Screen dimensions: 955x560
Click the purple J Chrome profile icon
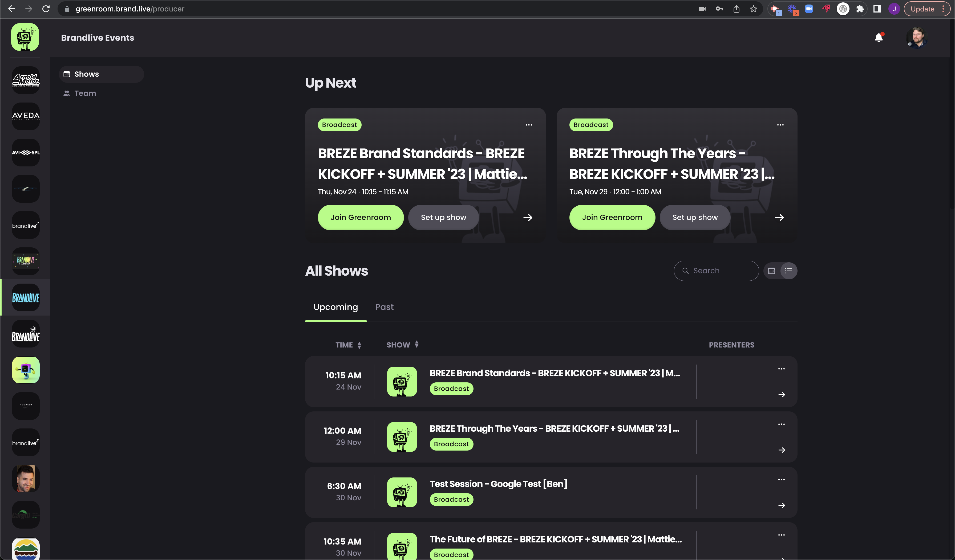pyautogui.click(x=894, y=9)
